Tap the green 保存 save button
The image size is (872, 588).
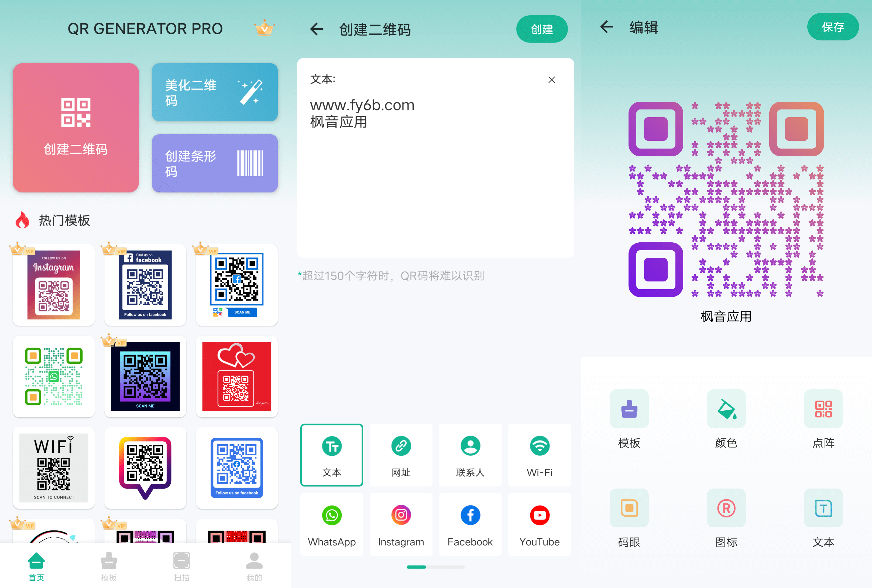click(x=833, y=27)
